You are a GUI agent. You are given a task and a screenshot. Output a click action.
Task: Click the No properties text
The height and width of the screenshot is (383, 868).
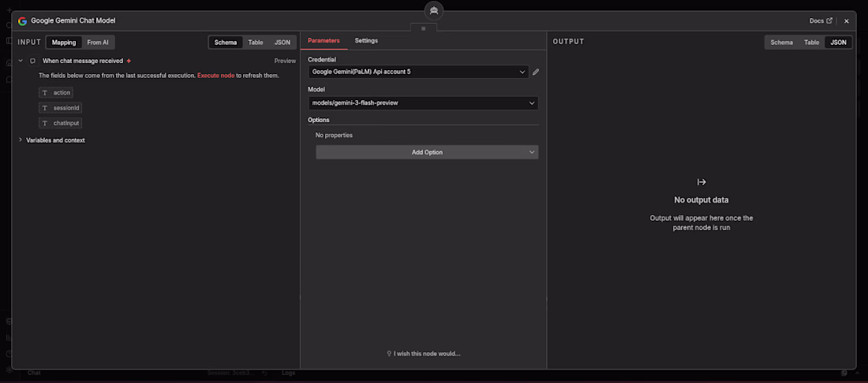click(x=334, y=135)
